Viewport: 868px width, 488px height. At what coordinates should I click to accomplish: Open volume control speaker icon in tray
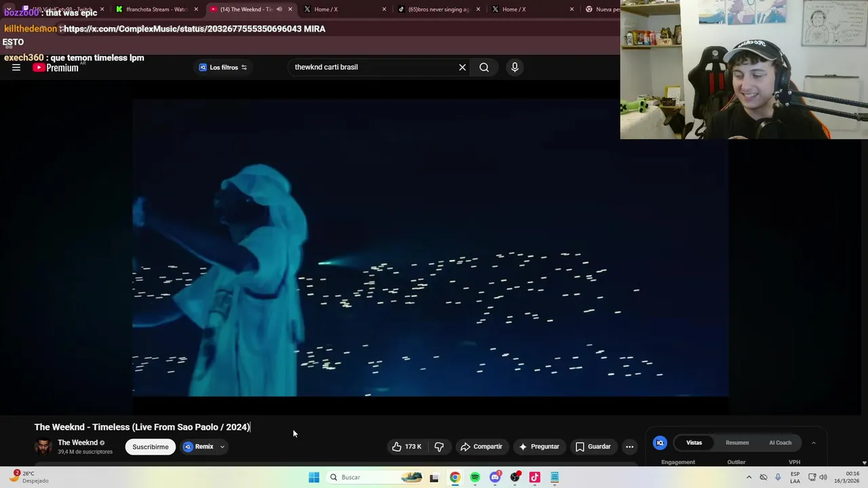click(x=823, y=477)
